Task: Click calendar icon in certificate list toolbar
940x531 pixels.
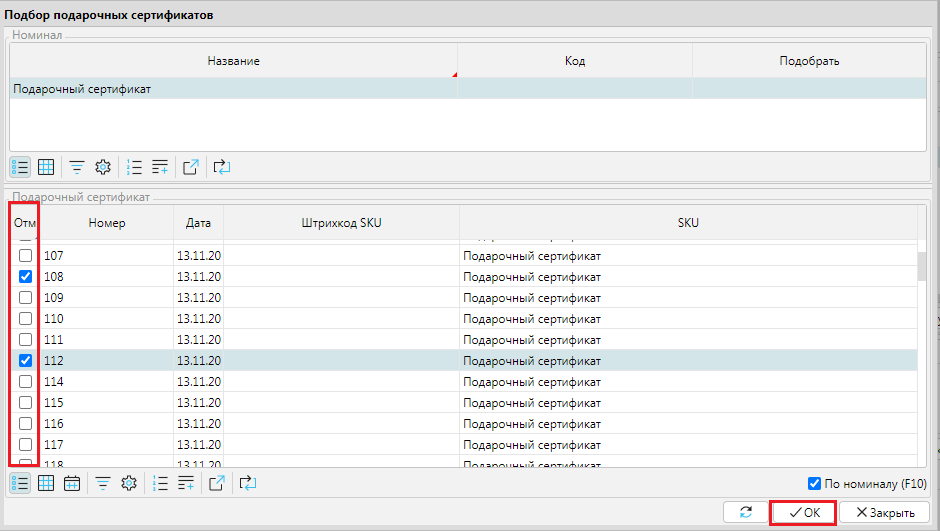Action: point(72,484)
